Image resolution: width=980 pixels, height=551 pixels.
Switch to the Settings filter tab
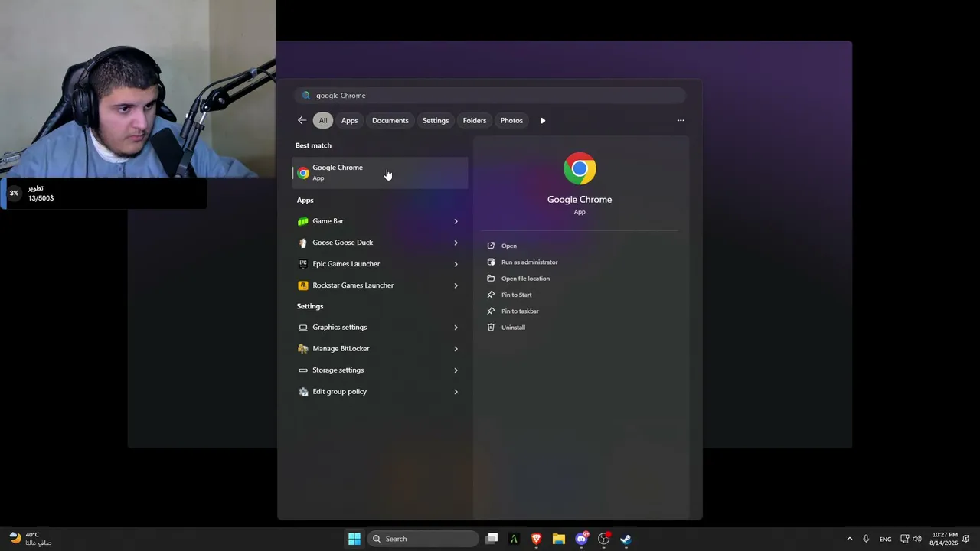[x=436, y=120]
